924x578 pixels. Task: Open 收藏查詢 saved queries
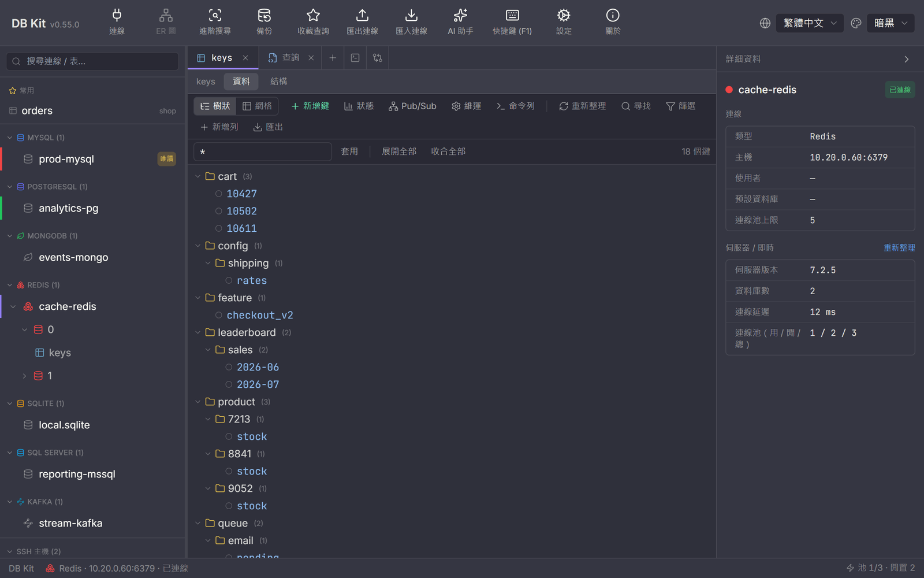pos(313,23)
